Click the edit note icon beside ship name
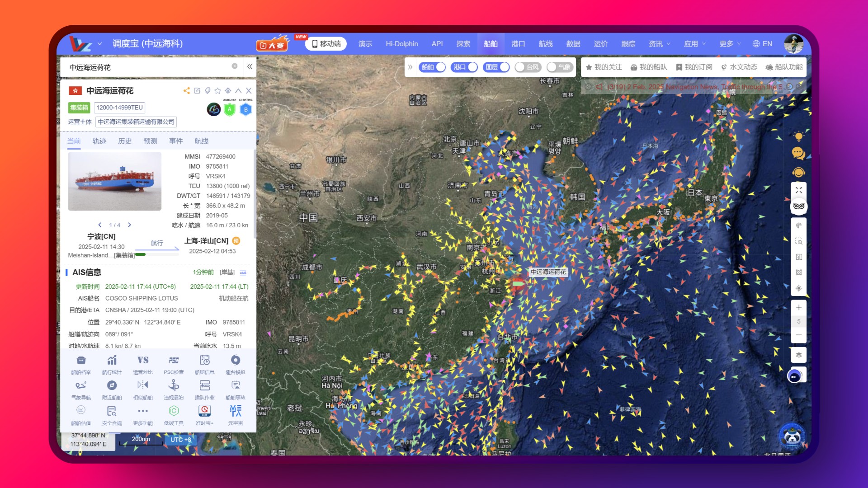The image size is (868, 488). [x=197, y=91]
